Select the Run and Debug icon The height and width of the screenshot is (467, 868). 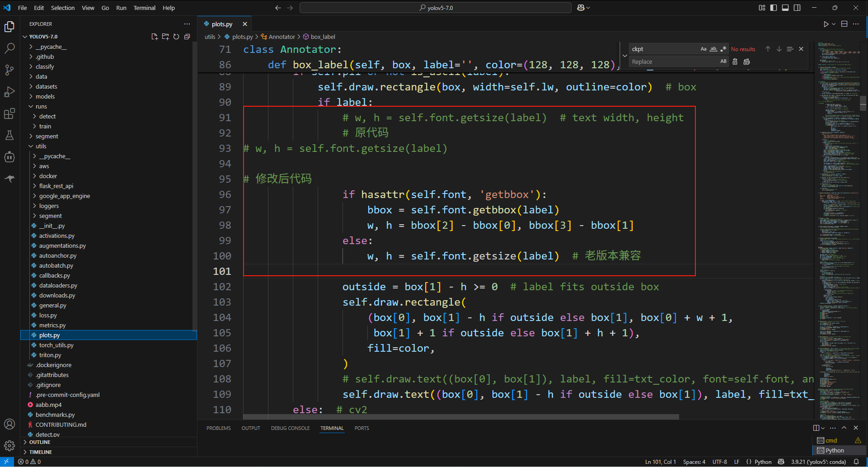pos(9,91)
